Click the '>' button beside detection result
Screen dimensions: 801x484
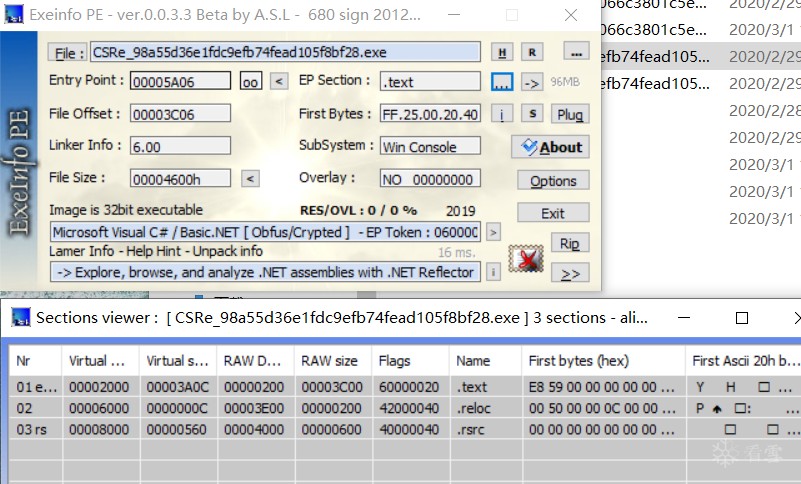point(493,232)
